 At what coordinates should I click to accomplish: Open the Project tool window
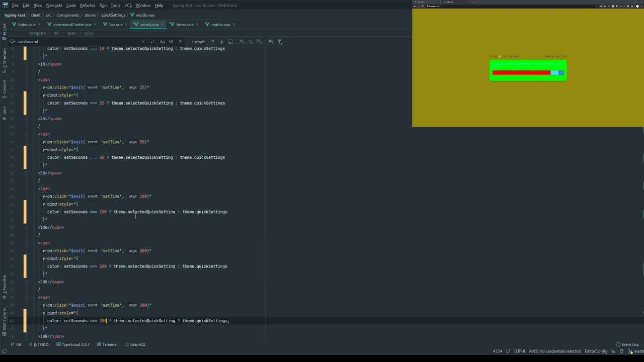pos(5,32)
